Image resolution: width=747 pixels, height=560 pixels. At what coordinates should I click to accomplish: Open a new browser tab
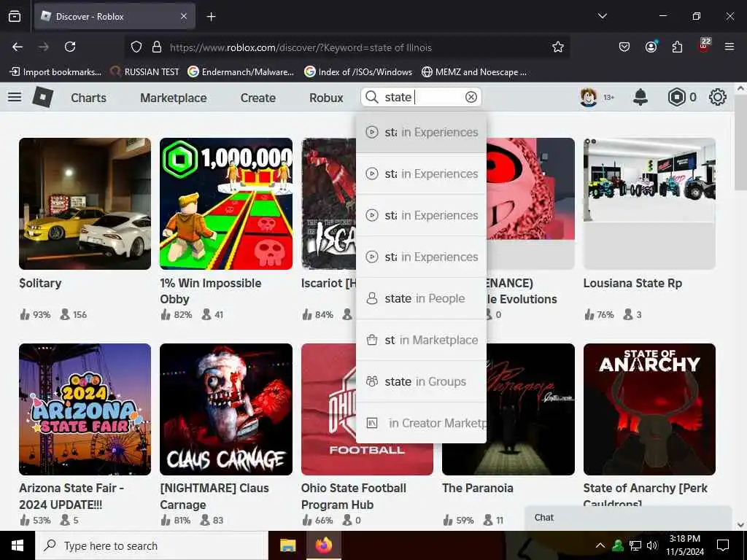(x=211, y=17)
